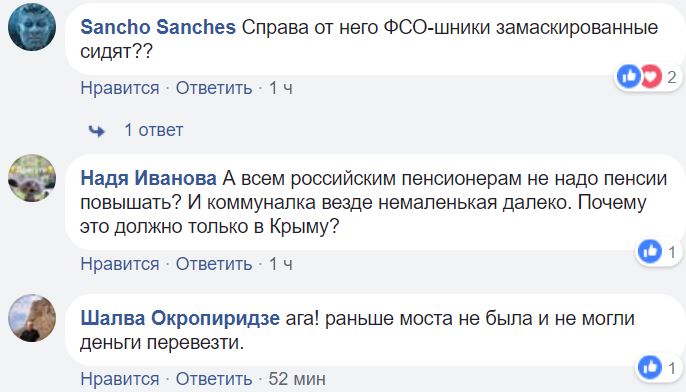Click the like icon on Шалва Окропиридзе's comment
Image resolution: width=686 pixels, height=392 pixels.
tap(650, 368)
